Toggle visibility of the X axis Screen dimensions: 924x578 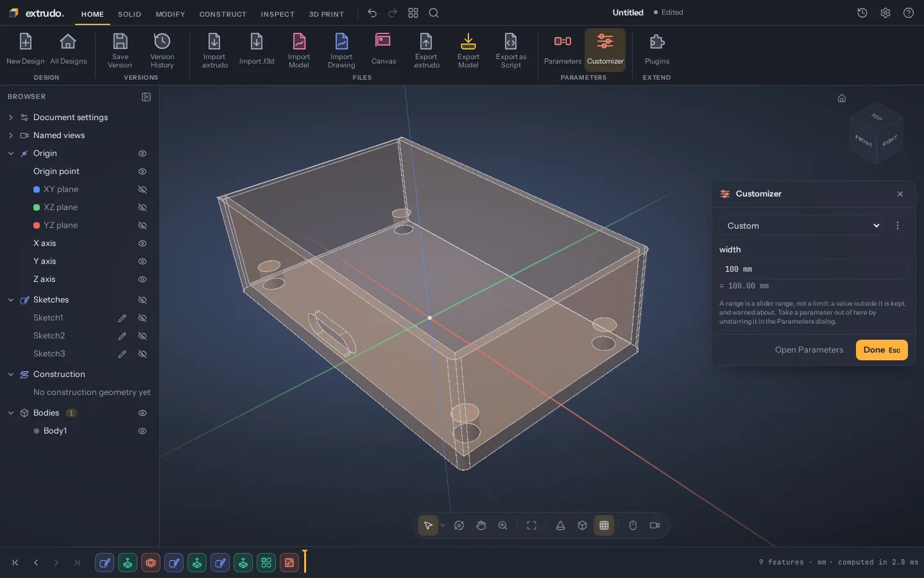(142, 243)
